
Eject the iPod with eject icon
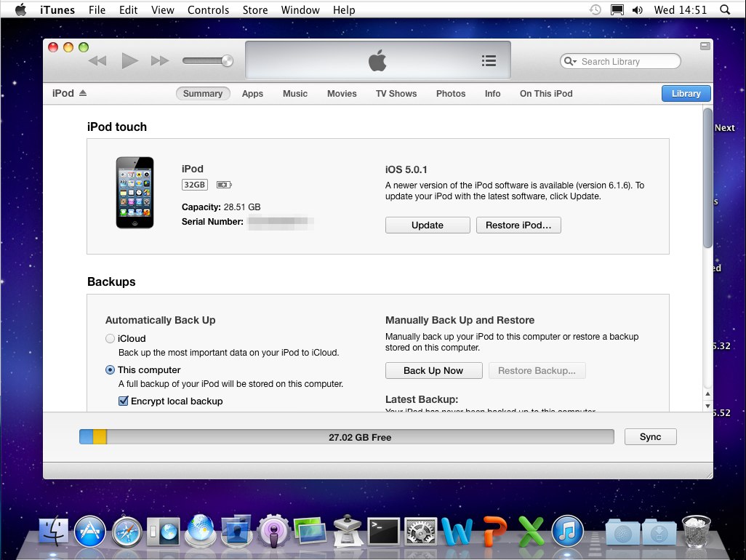click(x=83, y=93)
